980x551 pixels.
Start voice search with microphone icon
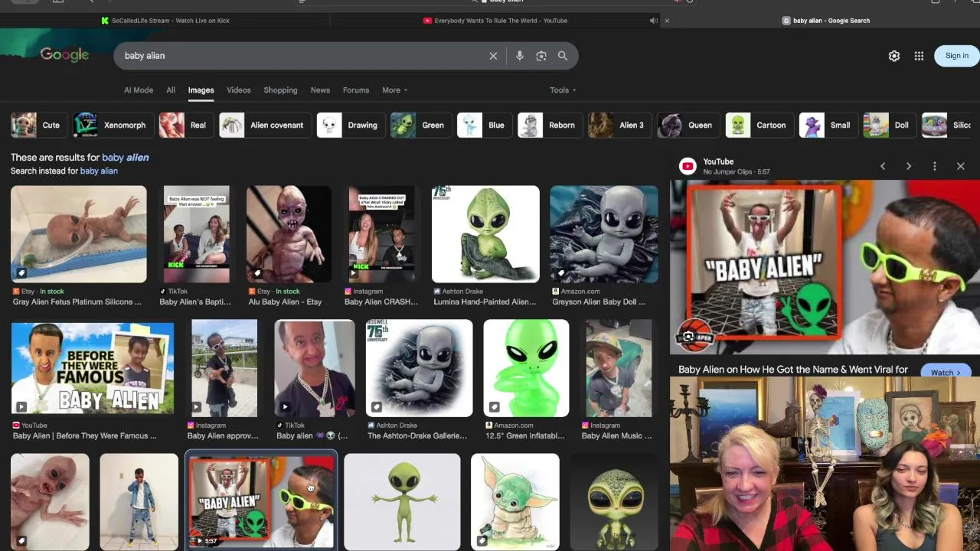click(x=519, y=56)
